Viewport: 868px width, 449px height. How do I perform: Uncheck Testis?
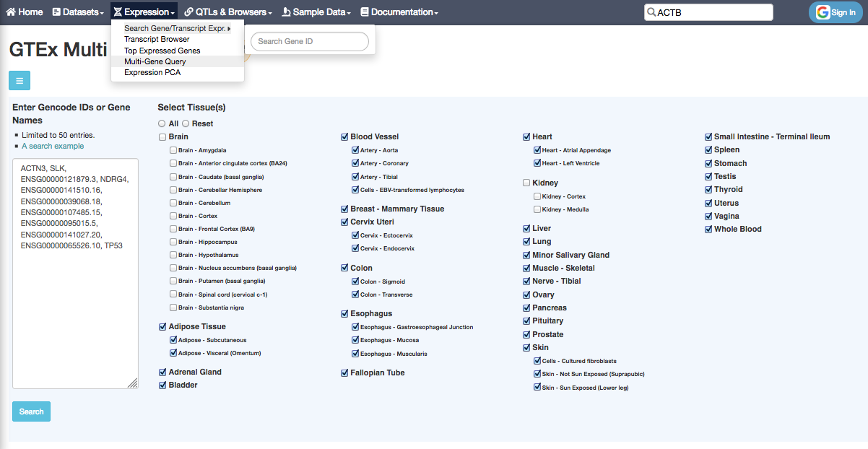[708, 176]
